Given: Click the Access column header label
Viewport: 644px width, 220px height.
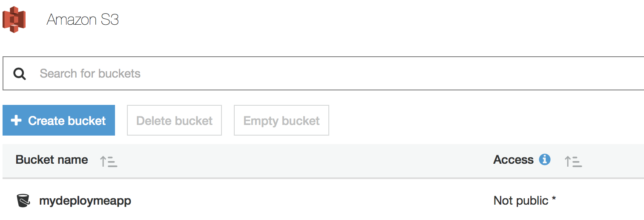Looking at the screenshot, I should click(513, 160).
